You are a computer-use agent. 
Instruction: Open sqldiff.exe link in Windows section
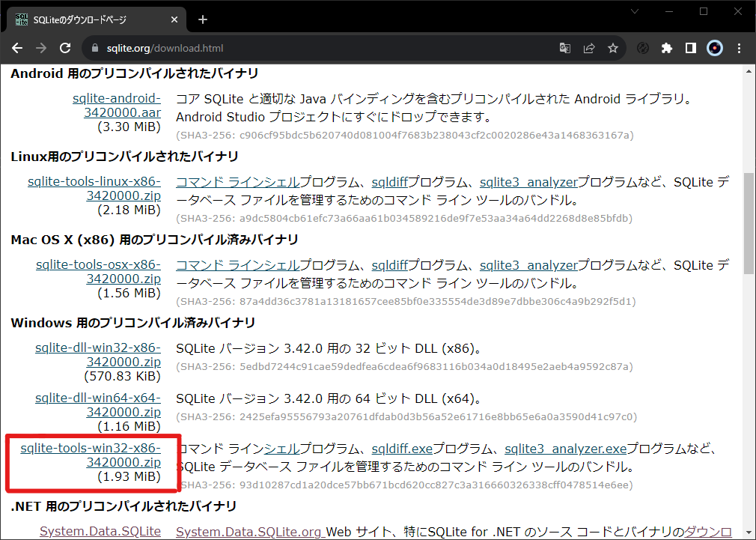tap(402, 449)
